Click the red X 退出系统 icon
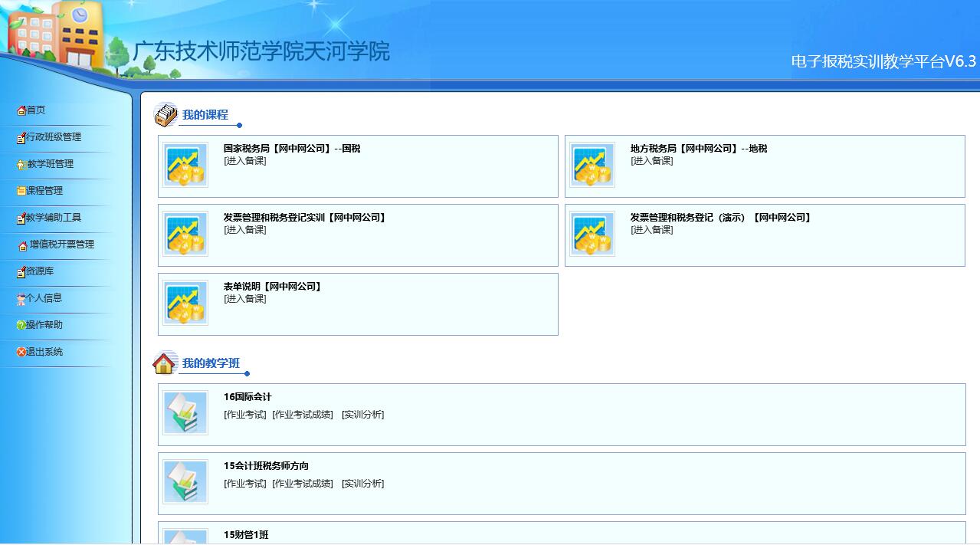980x545 pixels. 21,352
